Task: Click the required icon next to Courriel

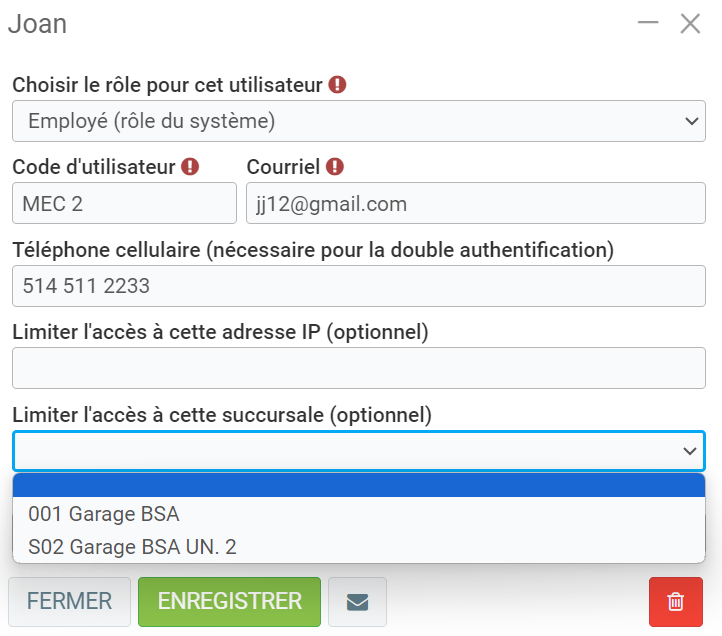Action: [x=335, y=167]
